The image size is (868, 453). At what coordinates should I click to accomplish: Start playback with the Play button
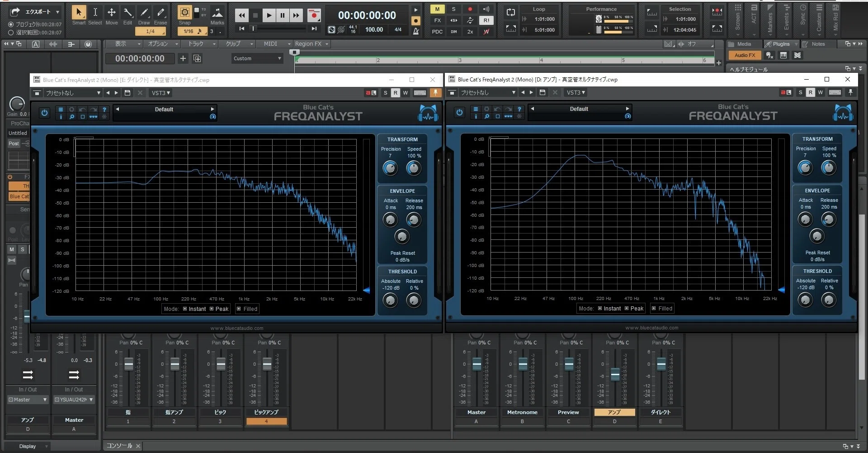pyautogui.click(x=269, y=15)
